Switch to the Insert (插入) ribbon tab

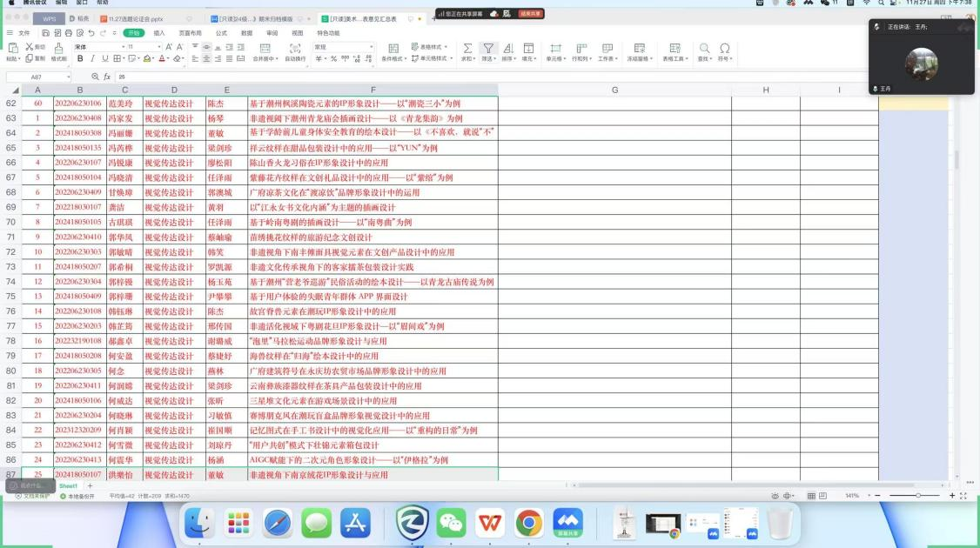coord(159,33)
